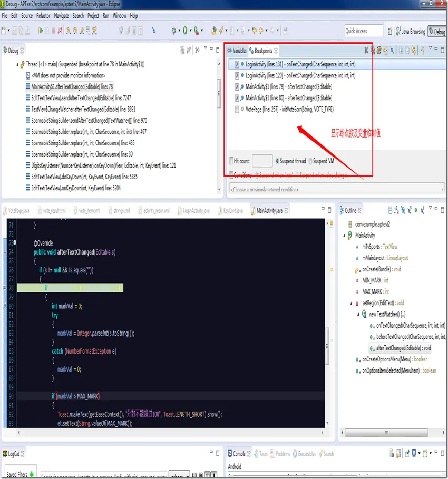Click the Skip All Breakpoints icon
The height and width of the screenshot is (479, 448).
[393, 51]
